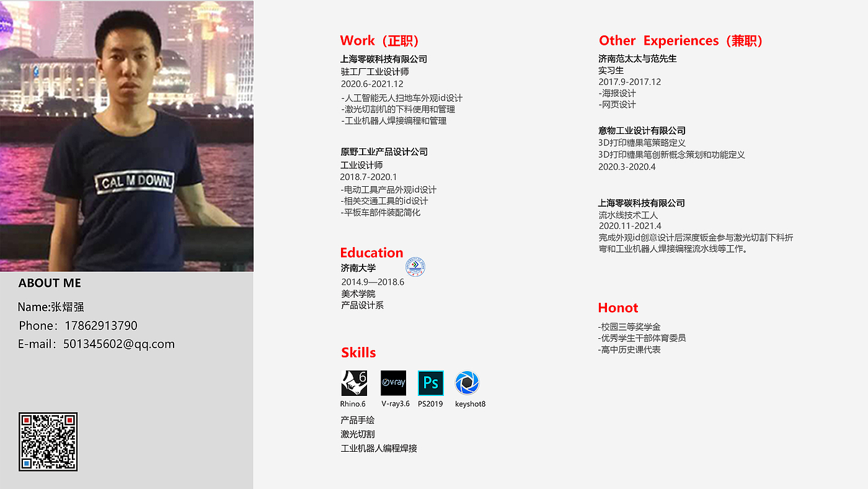Image resolution: width=868 pixels, height=489 pixels.
Task: Click the college name '美术学院'
Action: click(x=358, y=294)
